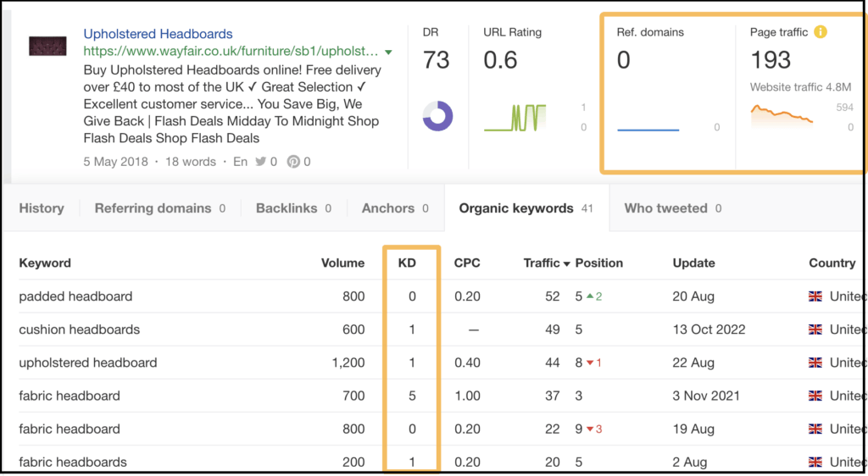Sort by the Keyword column header
This screenshot has height=476, width=868.
(45, 263)
